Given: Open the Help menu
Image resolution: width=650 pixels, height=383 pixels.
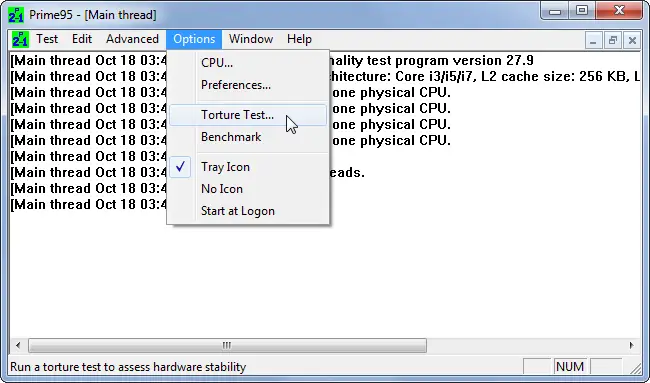Looking at the screenshot, I should click(x=299, y=39).
